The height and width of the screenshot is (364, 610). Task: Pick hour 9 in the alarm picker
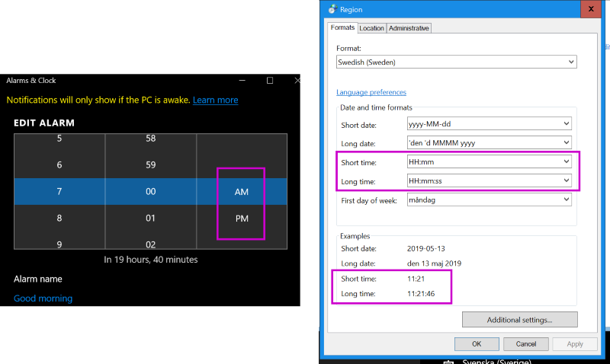59,244
